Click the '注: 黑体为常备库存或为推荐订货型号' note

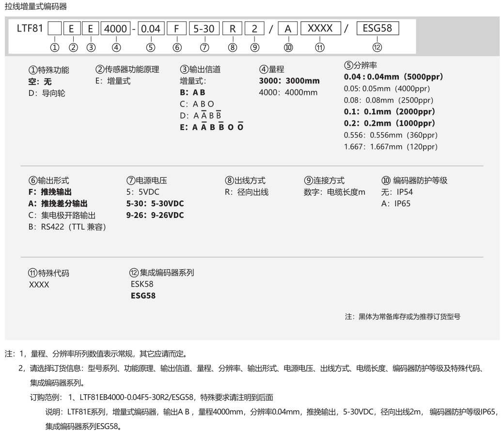(x=402, y=317)
